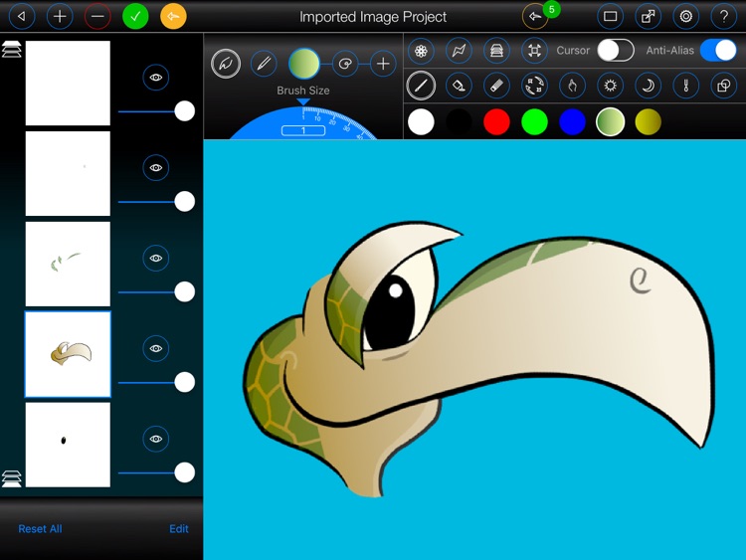Viewport: 746px width, 560px height.
Task: Select the turtle head layer thumbnail
Action: point(68,354)
